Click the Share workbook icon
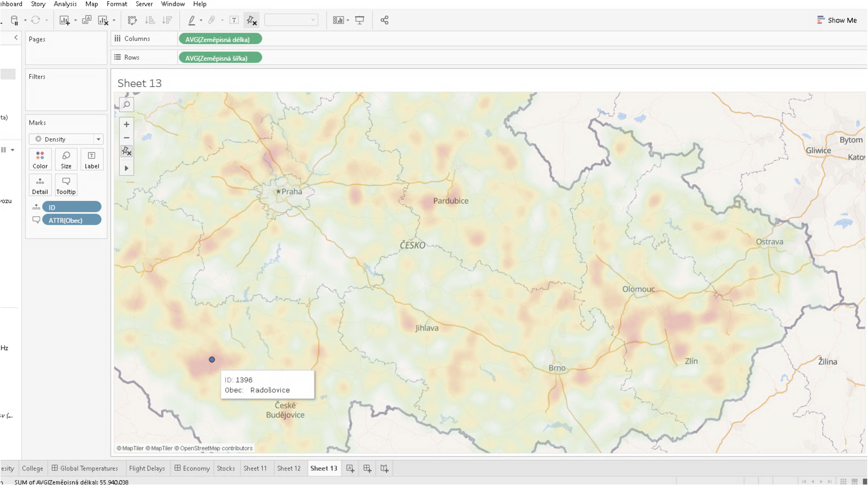The width and height of the screenshot is (868, 486). [384, 20]
